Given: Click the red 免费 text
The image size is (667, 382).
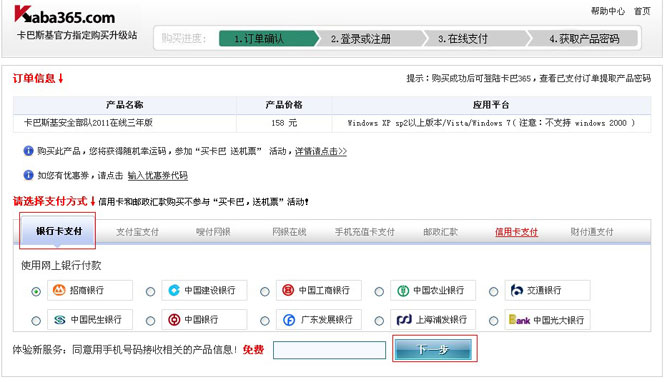Looking at the screenshot, I should (254, 350).
